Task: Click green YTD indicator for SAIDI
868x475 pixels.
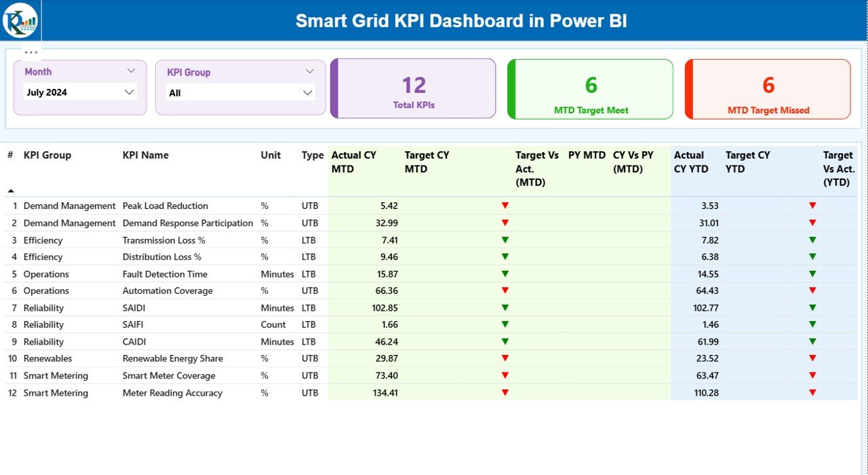Action: [x=812, y=307]
